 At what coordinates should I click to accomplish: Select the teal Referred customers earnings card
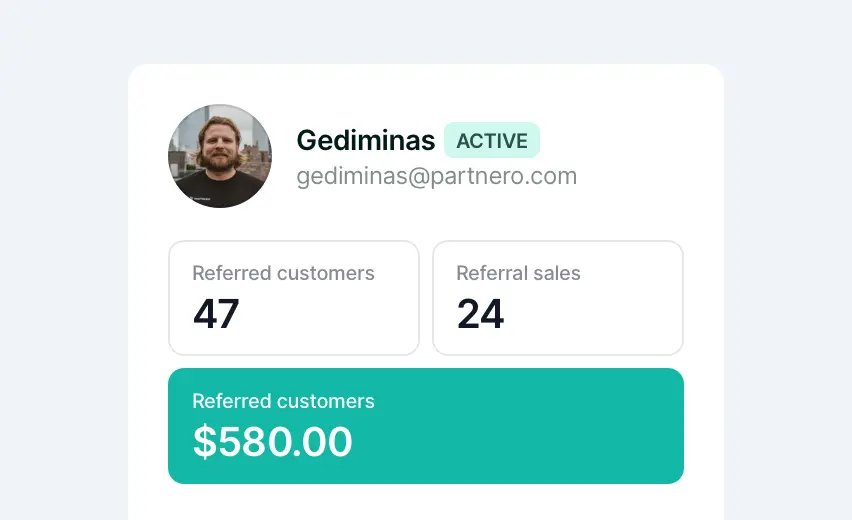[426, 426]
